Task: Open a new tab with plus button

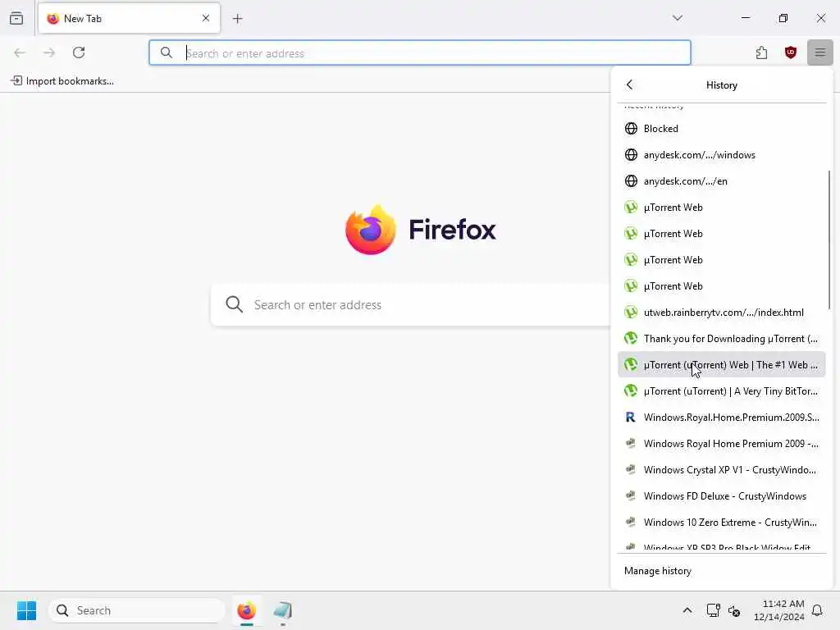Action: (x=237, y=19)
